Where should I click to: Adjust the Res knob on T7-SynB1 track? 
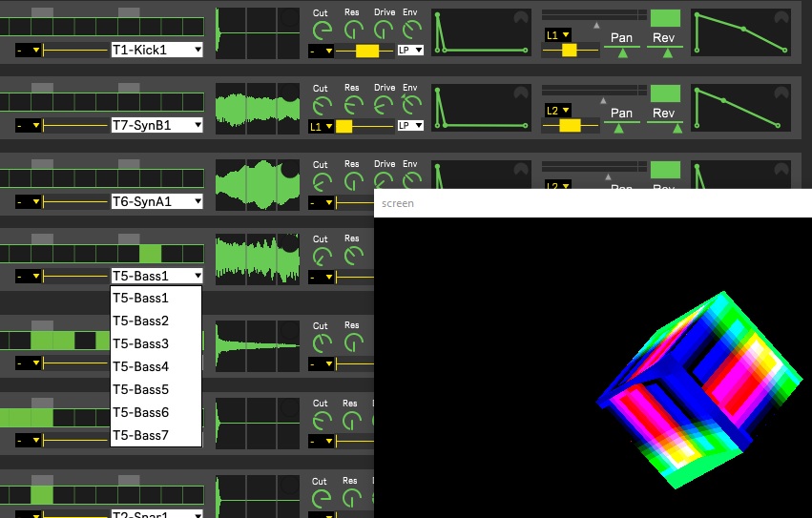pyautogui.click(x=353, y=106)
